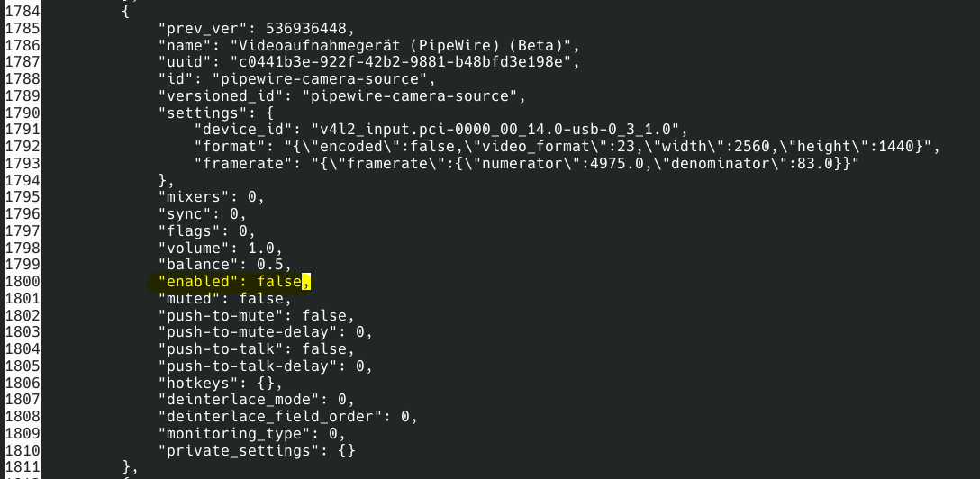Click the "format" key on line 1792

point(234,147)
